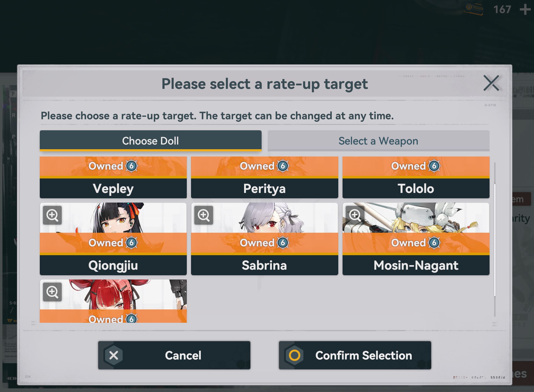Select the Qiongjiu doll card
The image size is (534, 392).
click(x=113, y=239)
